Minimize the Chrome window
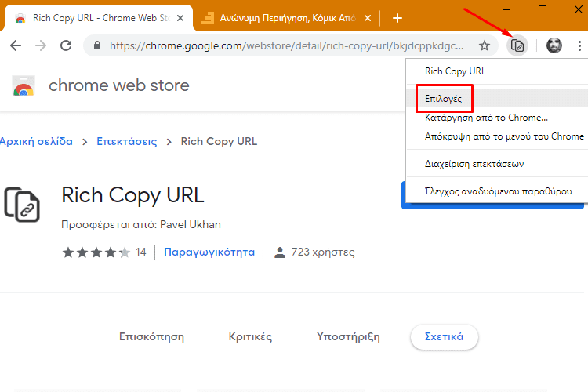Screen dimensions: 588x392 [x=506, y=9]
